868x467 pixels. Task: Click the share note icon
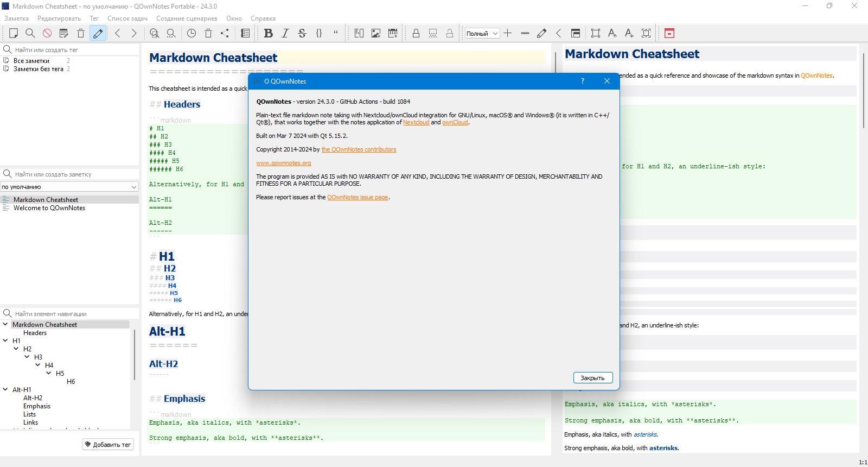point(225,33)
